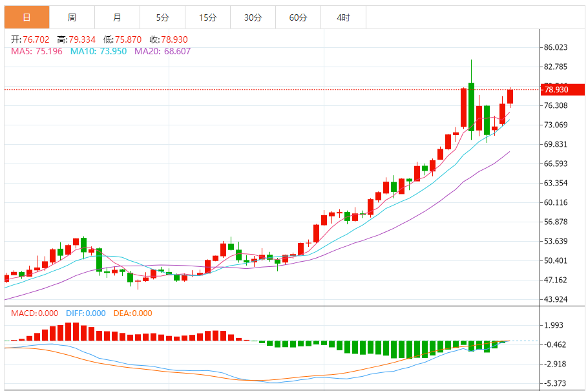The height and width of the screenshot is (391, 588).
Task: Click the last red candlestick on the chart
Action: pyautogui.click(x=510, y=96)
